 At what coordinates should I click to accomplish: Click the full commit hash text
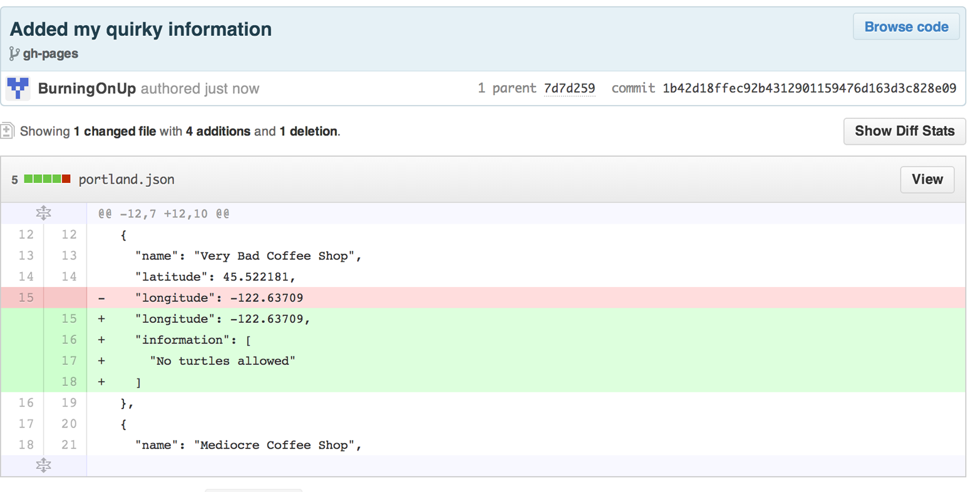[809, 88]
